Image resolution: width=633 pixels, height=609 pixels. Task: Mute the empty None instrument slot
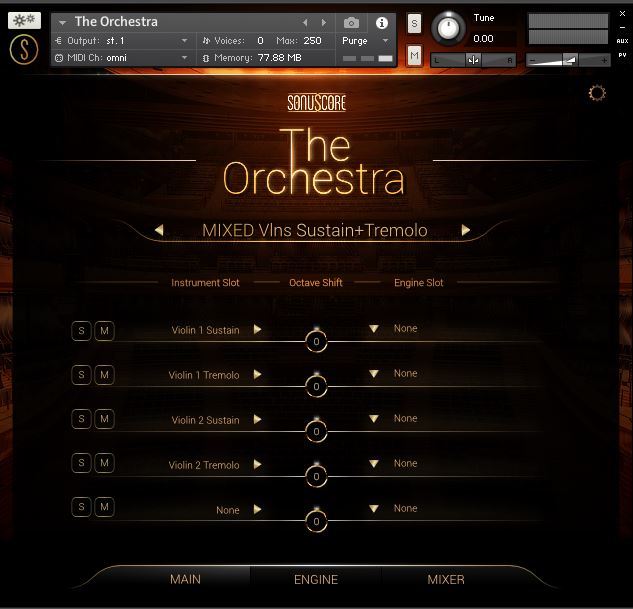click(x=104, y=506)
